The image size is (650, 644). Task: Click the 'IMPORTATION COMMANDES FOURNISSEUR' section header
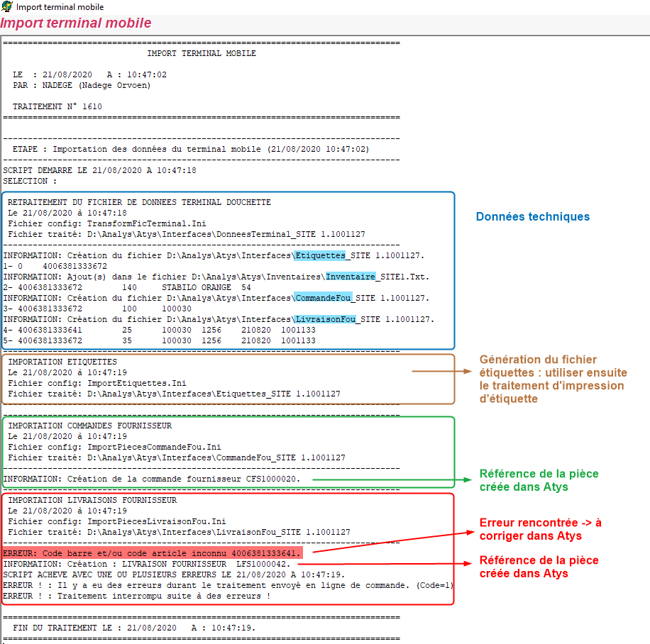pyautogui.click(x=89, y=426)
